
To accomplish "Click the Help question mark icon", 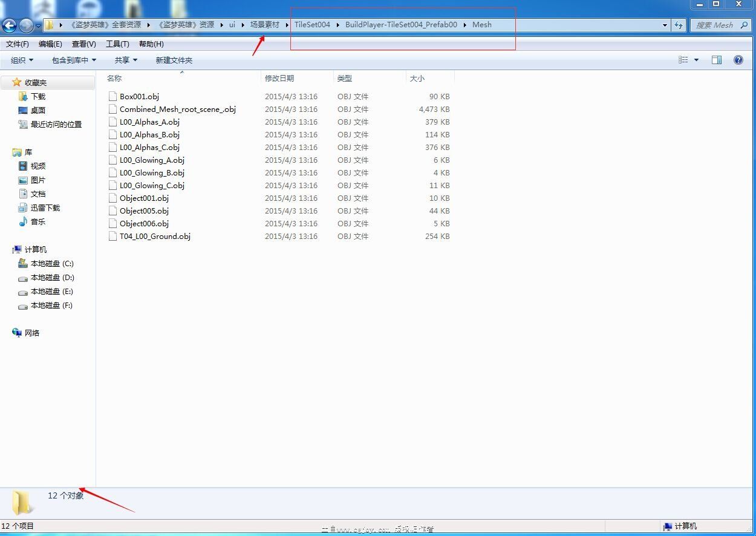I will 738,60.
